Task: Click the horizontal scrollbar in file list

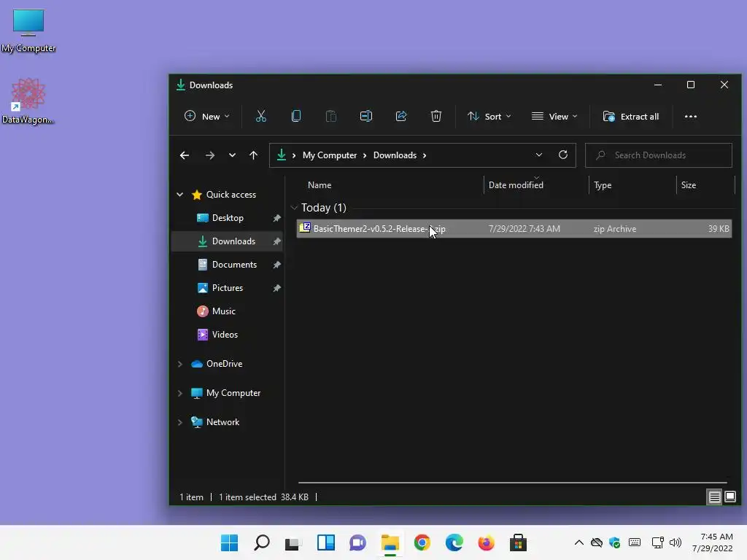Action: (513, 483)
